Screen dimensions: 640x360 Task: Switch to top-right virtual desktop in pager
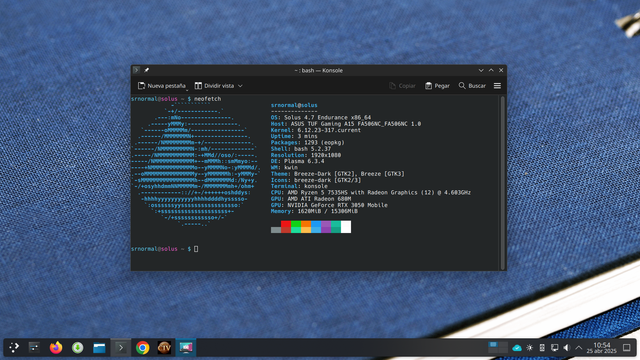pyautogui.click(x=503, y=345)
